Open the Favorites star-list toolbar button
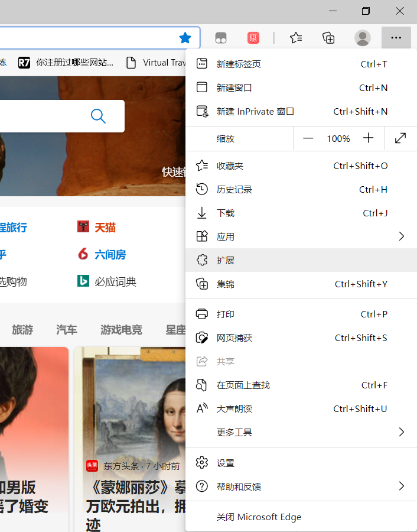 tap(296, 38)
